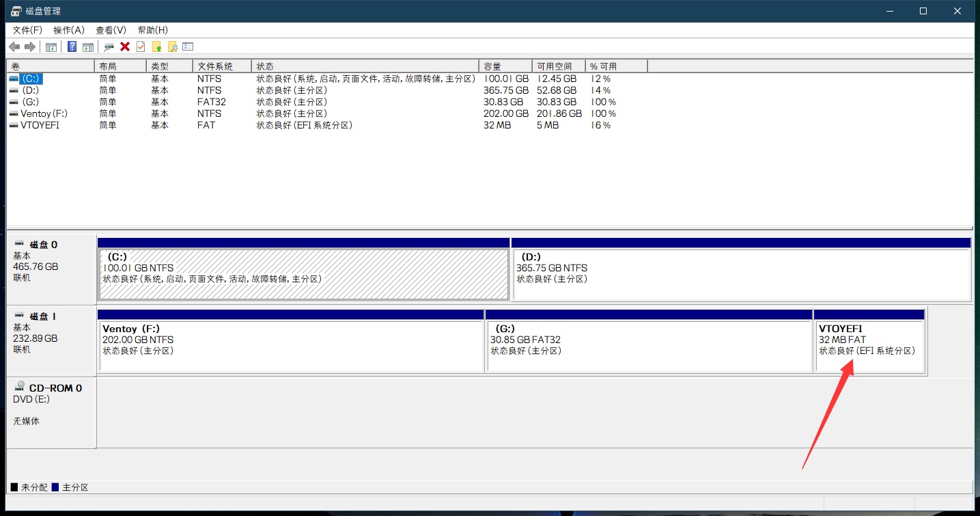Screen dimensions: 980x516
Task: Toggle the show/hide console tree icon
Action: pyautogui.click(x=51, y=46)
